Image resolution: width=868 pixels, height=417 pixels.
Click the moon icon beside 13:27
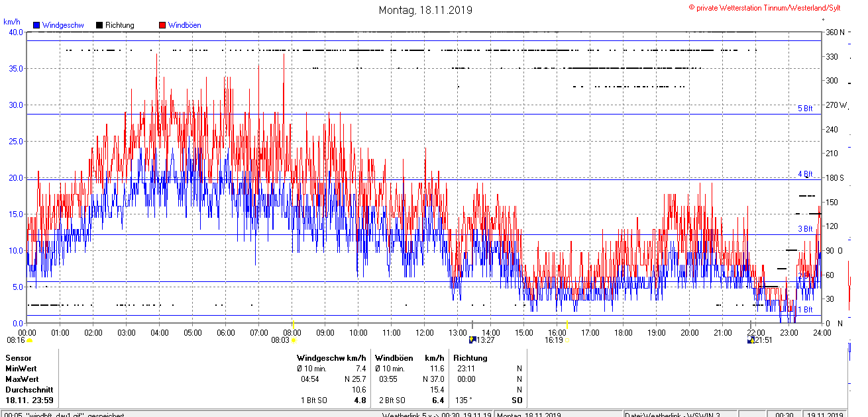472,340
